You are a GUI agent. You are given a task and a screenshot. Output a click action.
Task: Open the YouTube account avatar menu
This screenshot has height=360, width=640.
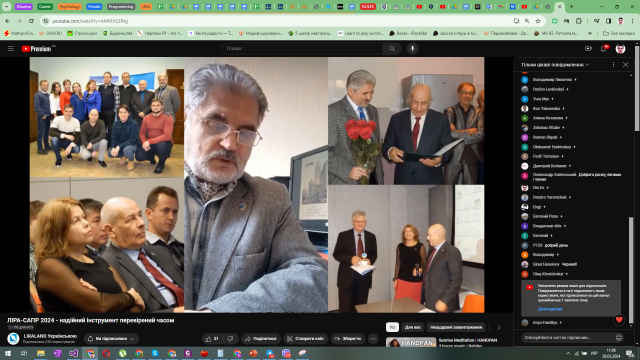[620, 49]
